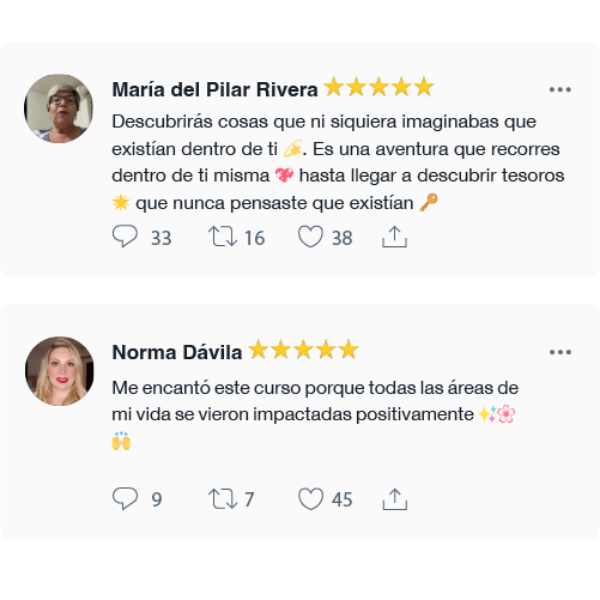Click reply icon on Norma Dávila's post

point(125,499)
